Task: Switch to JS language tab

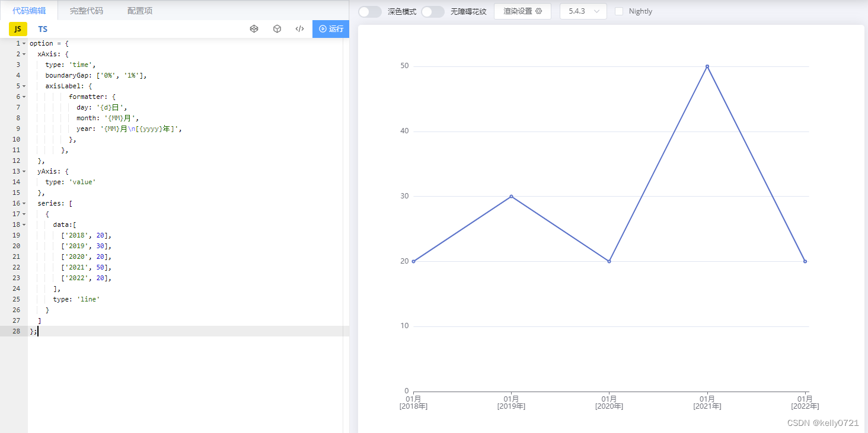Action: tap(18, 29)
